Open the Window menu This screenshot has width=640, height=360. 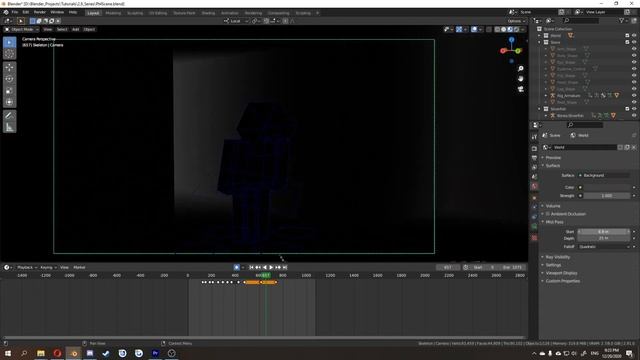[57, 13]
